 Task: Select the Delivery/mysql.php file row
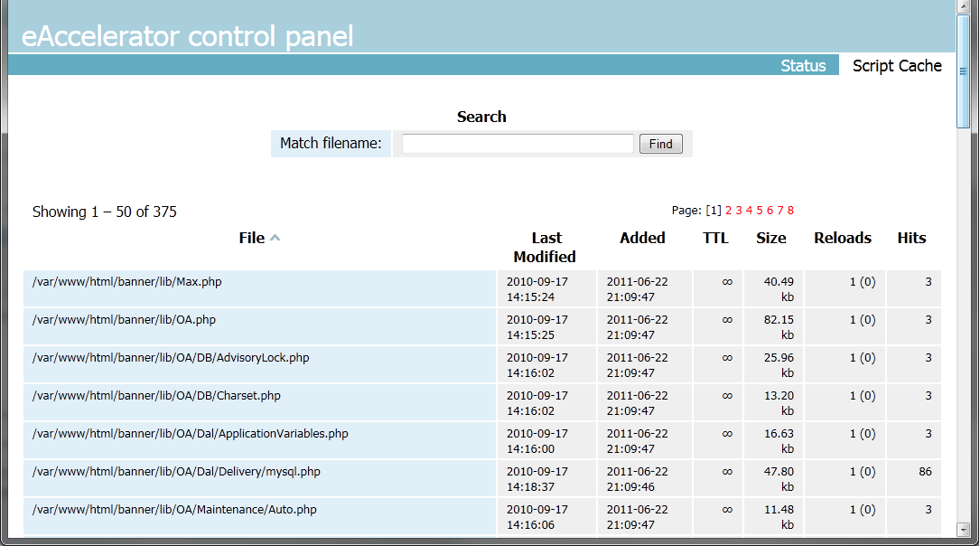176,472
